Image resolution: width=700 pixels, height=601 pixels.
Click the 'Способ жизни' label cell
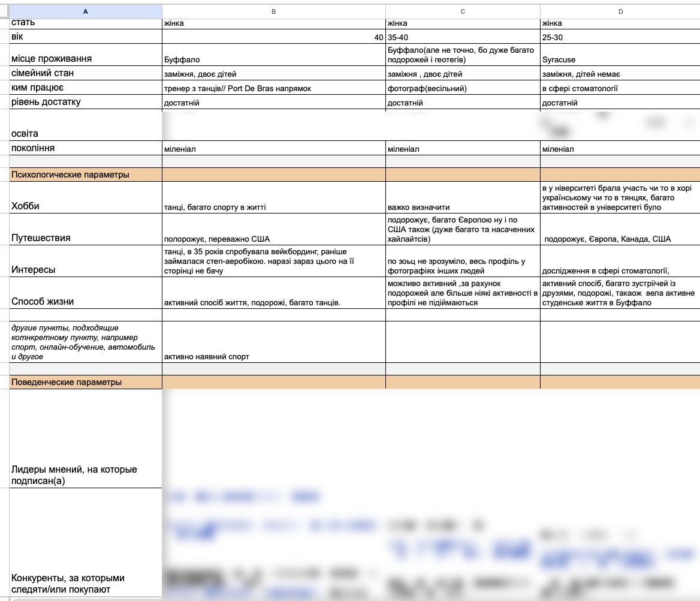coord(86,293)
